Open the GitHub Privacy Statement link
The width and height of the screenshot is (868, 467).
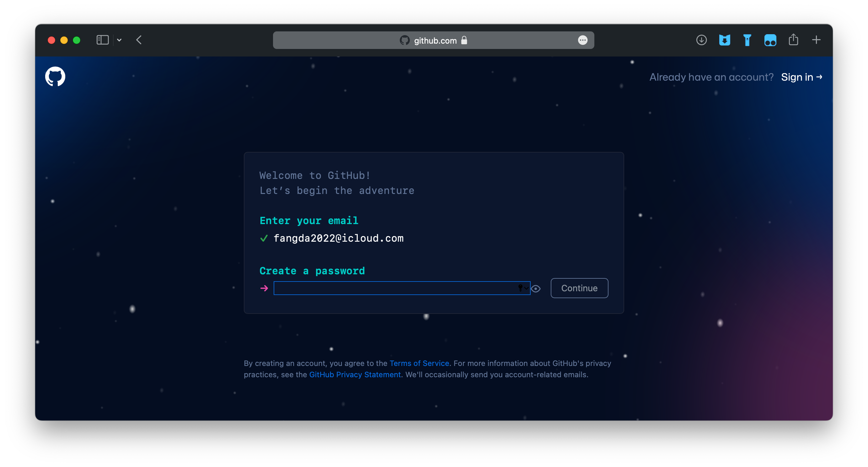point(355,375)
